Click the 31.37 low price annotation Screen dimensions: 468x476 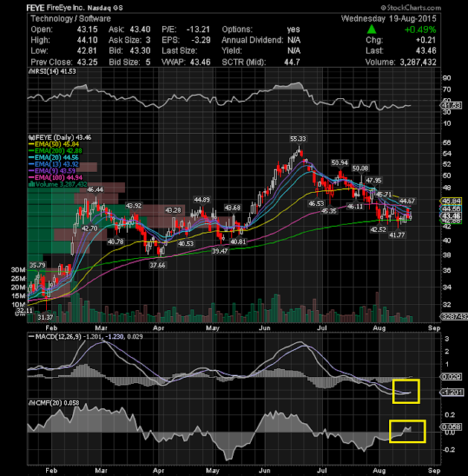[45, 318]
